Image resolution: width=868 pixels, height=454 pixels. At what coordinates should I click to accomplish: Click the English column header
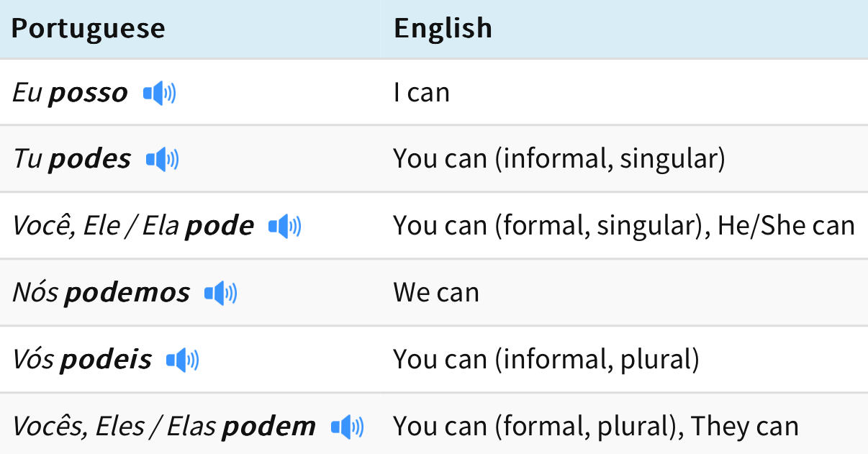pyautogui.click(x=443, y=28)
